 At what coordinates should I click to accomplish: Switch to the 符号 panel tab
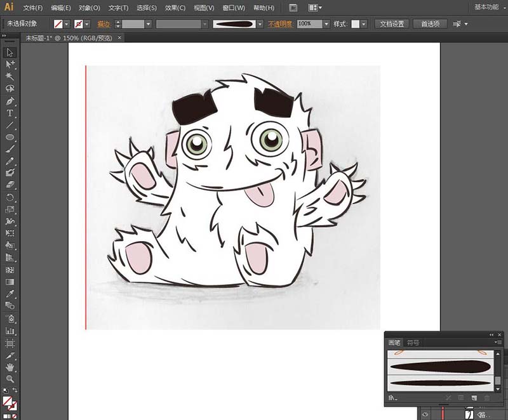tap(413, 343)
